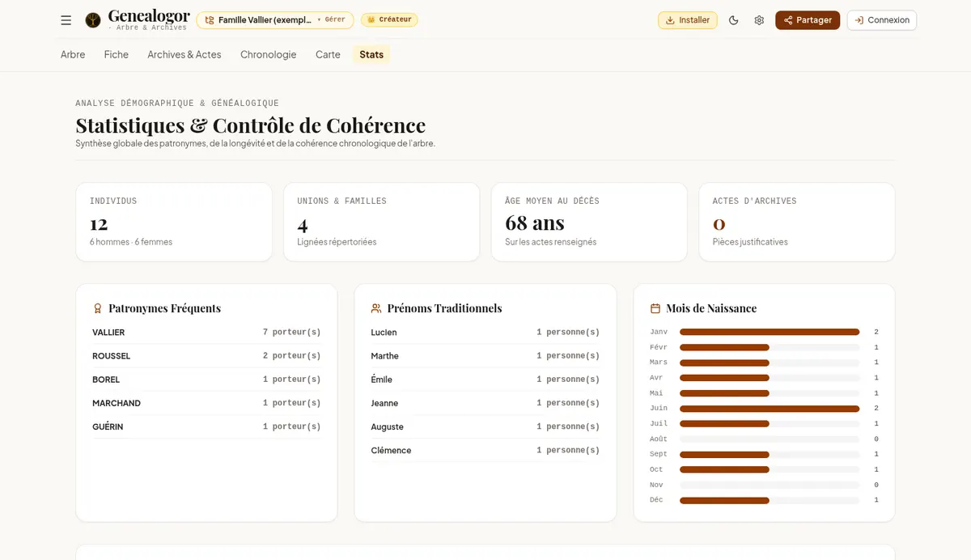Click '6 hommes · 6 femmes' text
This screenshot has height=560, width=971.
coord(131,242)
